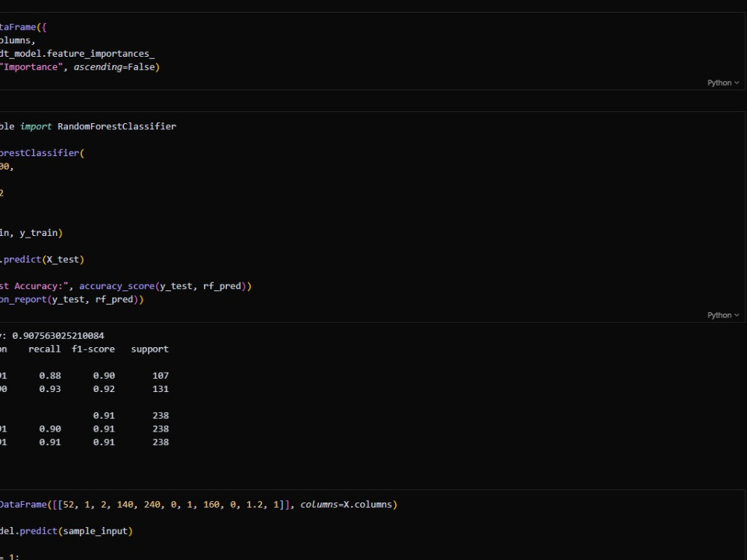Click the '"Importance"' string in sort call
747x560 pixels.
pyautogui.click(x=31, y=67)
